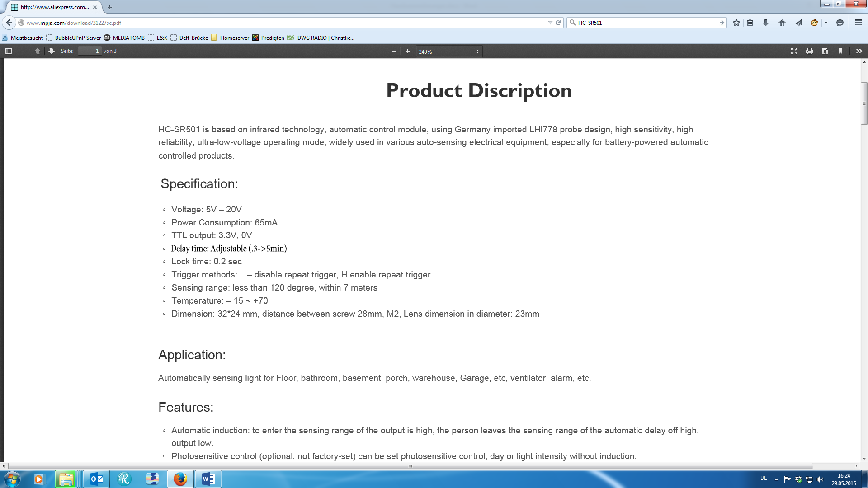This screenshot has height=488, width=868.
Task: Open the Greasemonkey monkey icon
Action: 815,23
